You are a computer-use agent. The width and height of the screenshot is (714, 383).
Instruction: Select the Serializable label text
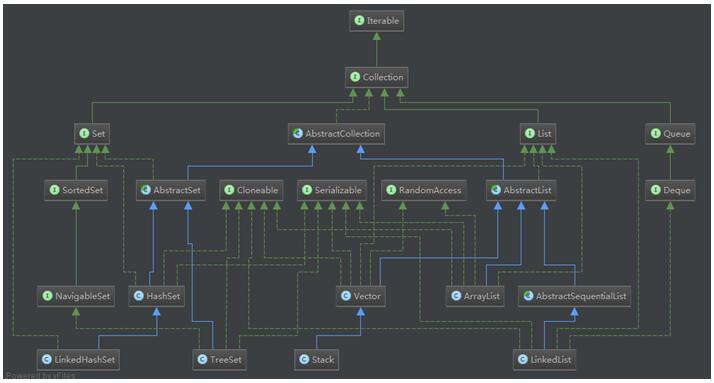338,190
